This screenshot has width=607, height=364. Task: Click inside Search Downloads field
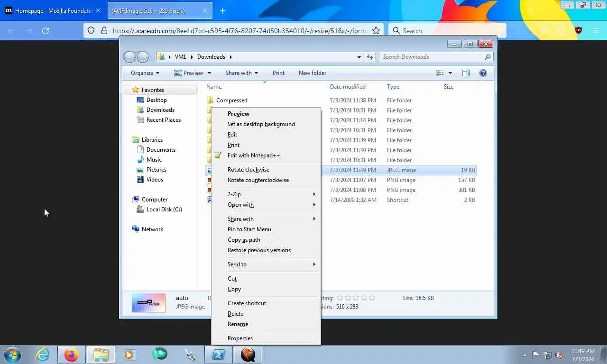pos(432,57)
